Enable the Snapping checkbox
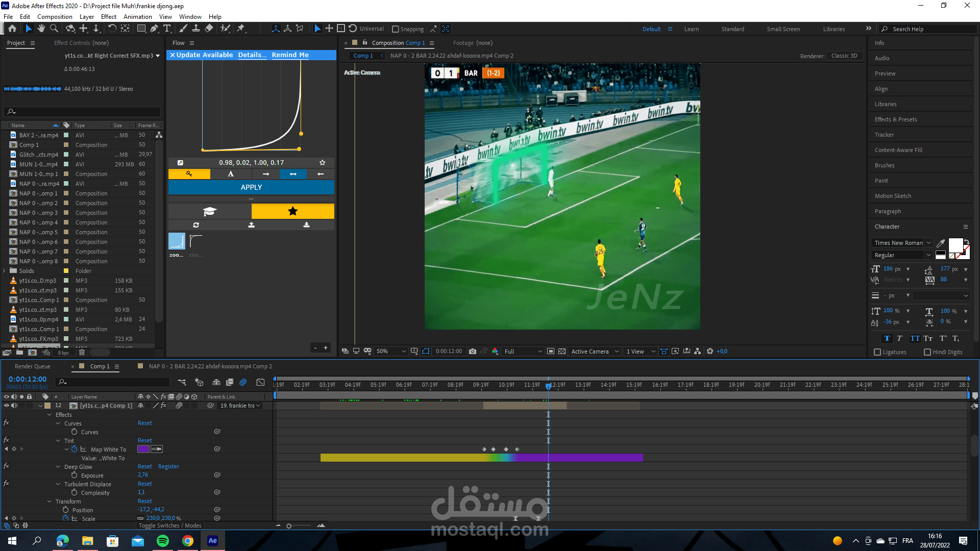Screen dimensions: 980x551 coord(395,29)
